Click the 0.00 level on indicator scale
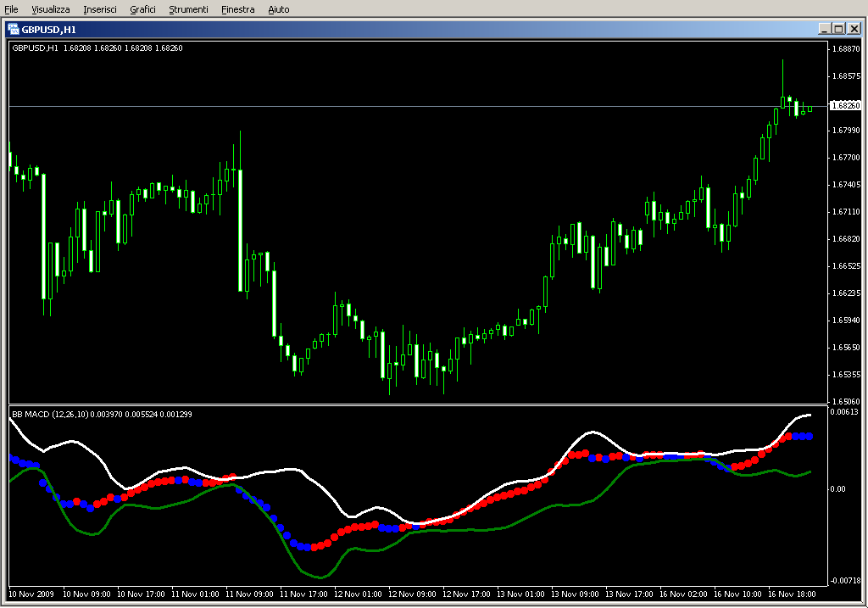This screenshot has height=608, width=868. point(840,488)
